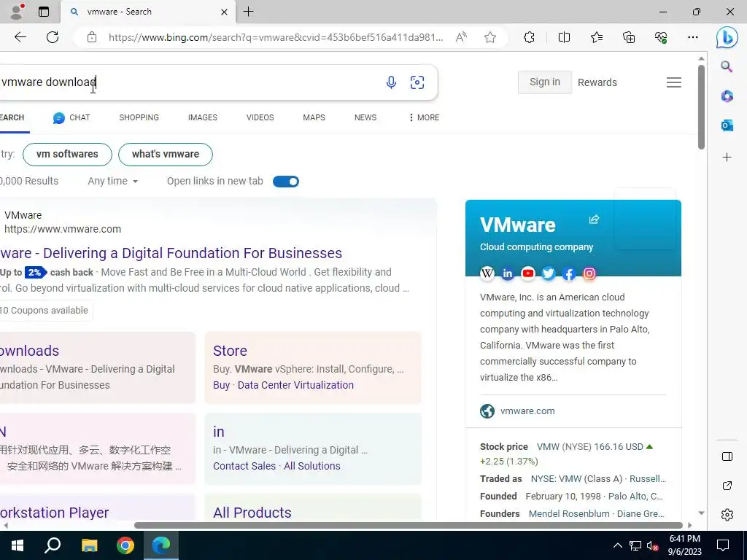Open VMware Twitter icon
The height and width of the screenshot is (560, 747).
tap(549, 273)
